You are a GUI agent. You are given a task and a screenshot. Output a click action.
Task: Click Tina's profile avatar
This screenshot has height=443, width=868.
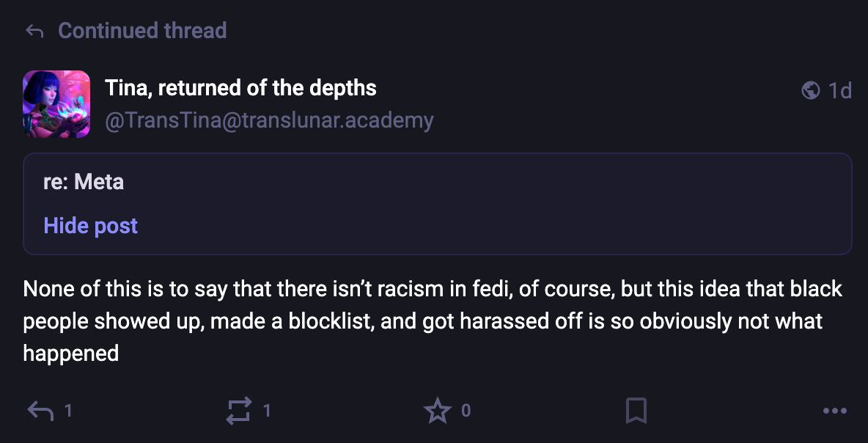click(56, 104)
